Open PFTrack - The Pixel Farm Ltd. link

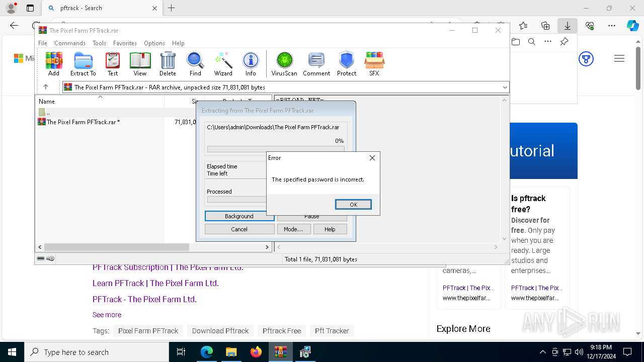(144, 299)
